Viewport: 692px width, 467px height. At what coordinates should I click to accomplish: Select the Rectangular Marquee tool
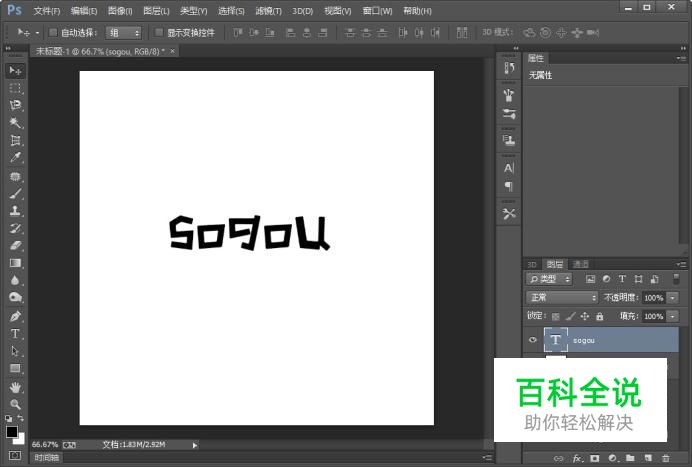15,88
